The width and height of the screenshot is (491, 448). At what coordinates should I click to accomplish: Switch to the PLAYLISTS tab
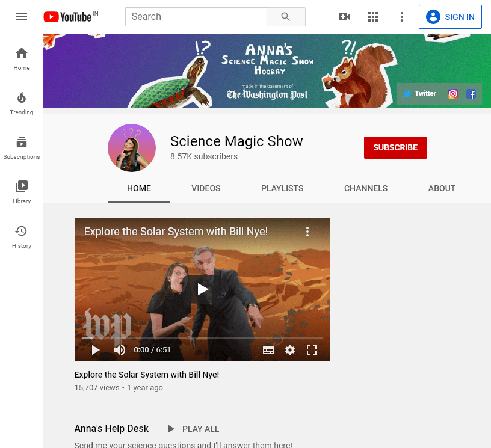282,188
